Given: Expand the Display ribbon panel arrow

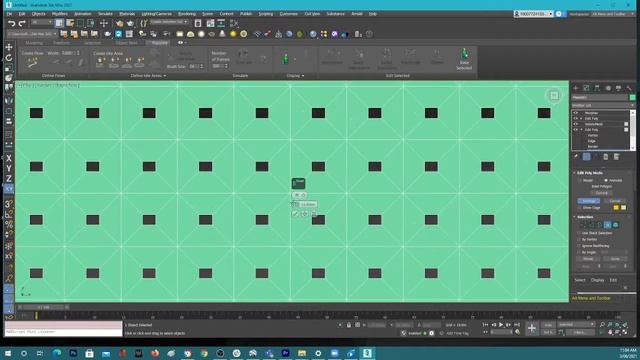Looking at the screenshot, I should tap(303, 76).
